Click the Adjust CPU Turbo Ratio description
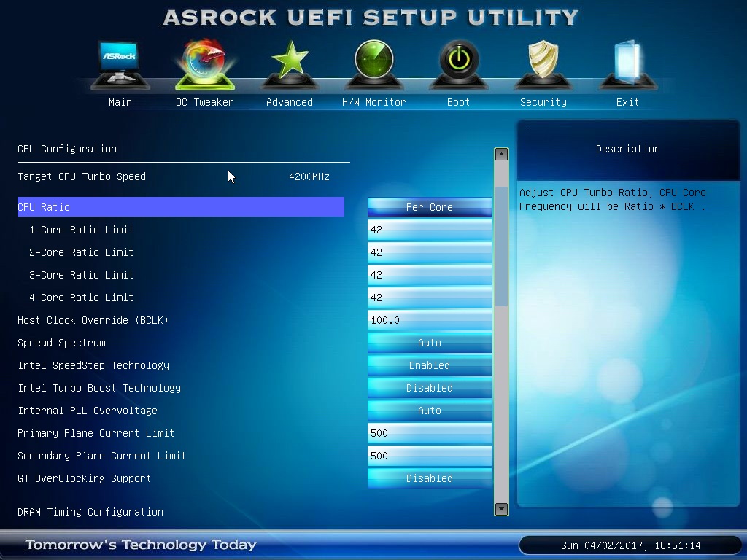Viewport: 747px width, 560px height. coord(613,200)
